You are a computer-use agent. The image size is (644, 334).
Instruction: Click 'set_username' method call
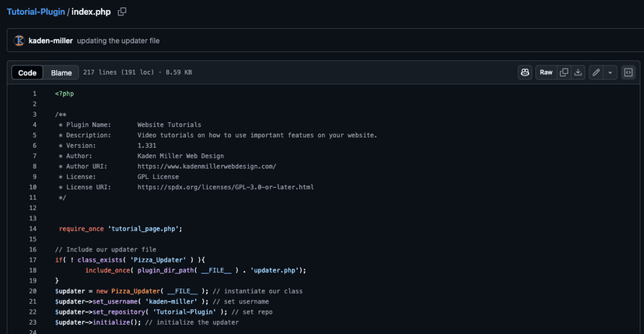click(115, 301)
